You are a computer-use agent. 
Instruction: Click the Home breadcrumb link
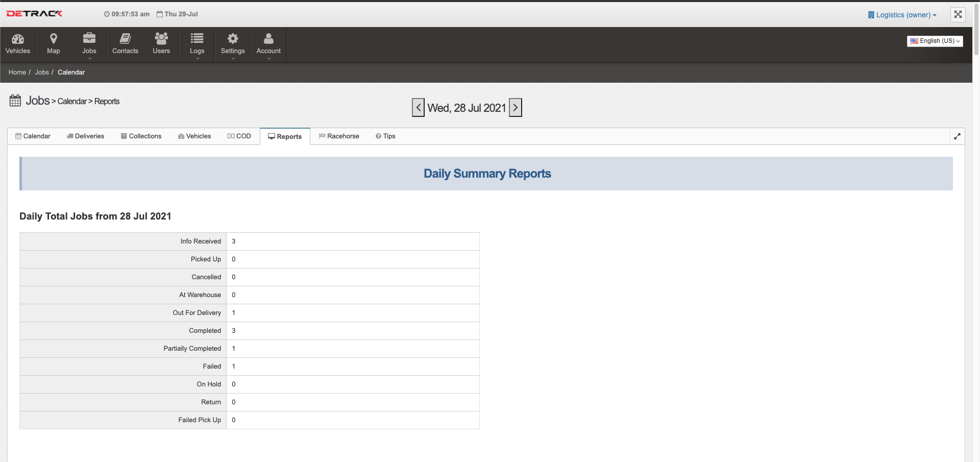17,72
